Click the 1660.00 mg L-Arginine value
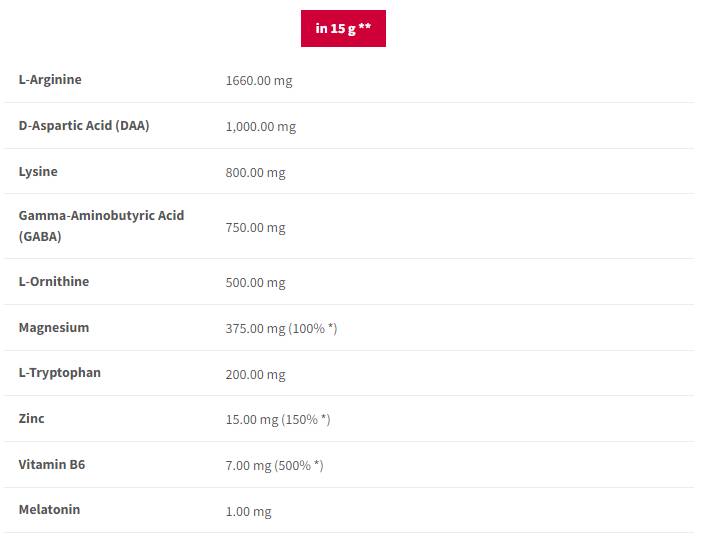The image size is (702, 536). (259, 81)
